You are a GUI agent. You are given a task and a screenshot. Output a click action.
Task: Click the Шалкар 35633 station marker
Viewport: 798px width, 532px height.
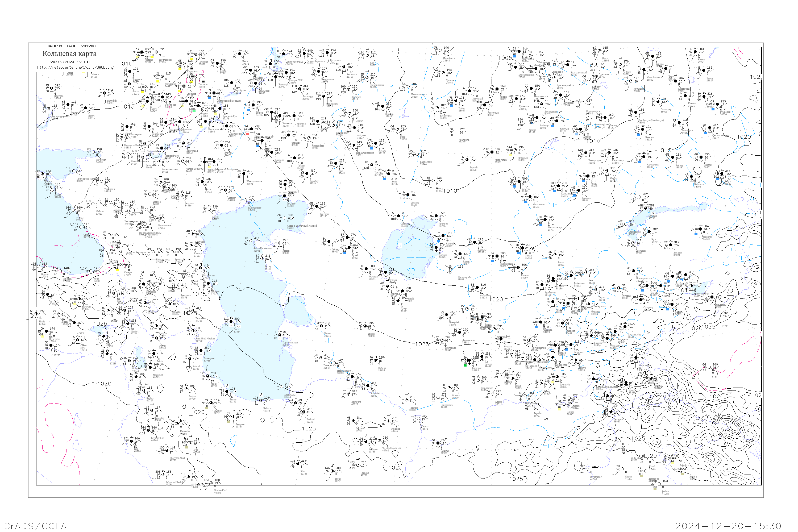coord(408,195)
